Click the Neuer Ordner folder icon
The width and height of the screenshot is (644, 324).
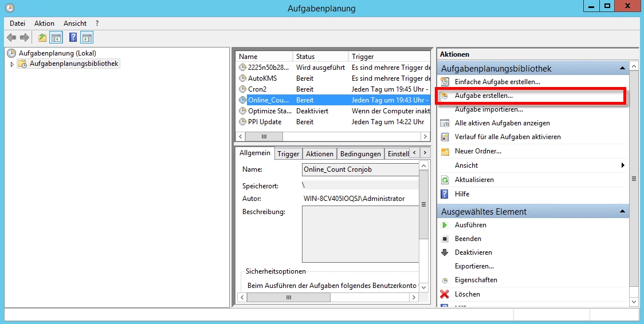tap(445, 151)
